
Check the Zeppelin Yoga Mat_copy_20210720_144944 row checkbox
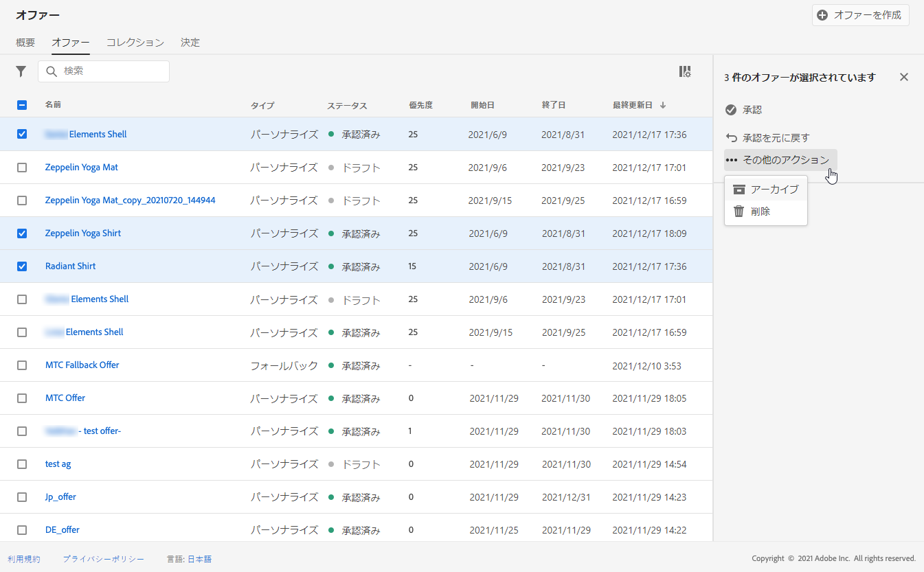pos(22,201)
